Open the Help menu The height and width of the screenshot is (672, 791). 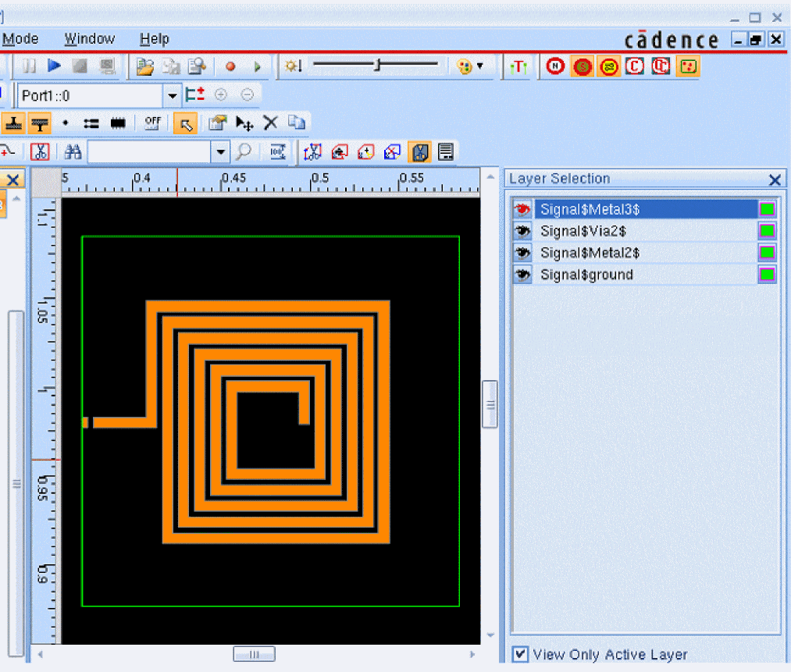(x=155, y=39)
